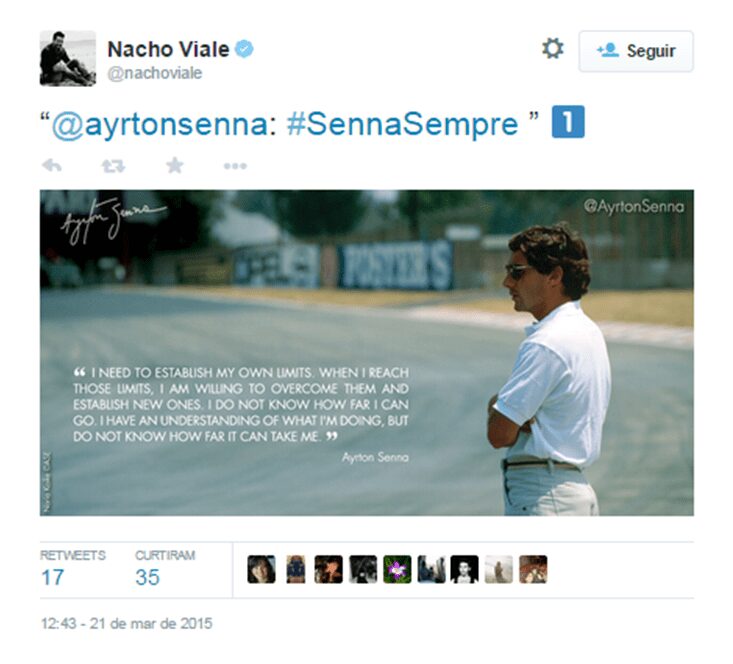
Task: Open Nacho Viale profile avatar
Action: click(x=68, y=58)
